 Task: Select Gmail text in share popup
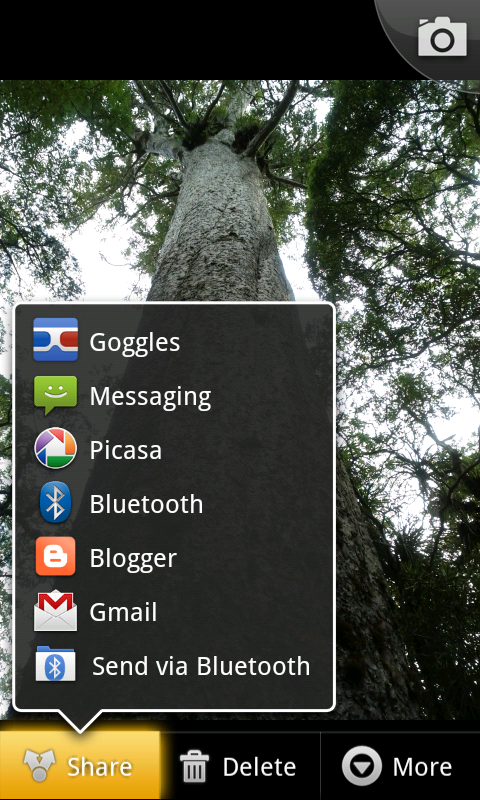pos(123,612)
